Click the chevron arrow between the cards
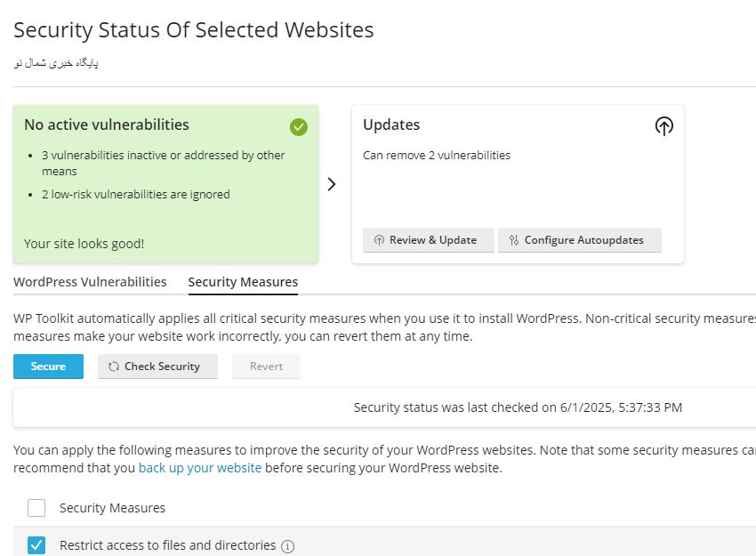 [x=332, y=184]
